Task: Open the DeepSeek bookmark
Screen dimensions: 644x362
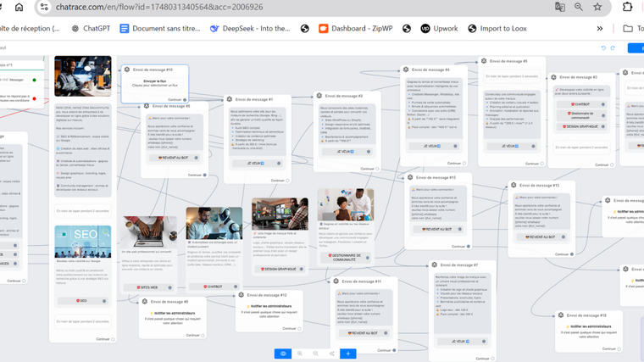Action: coord(250,28)
